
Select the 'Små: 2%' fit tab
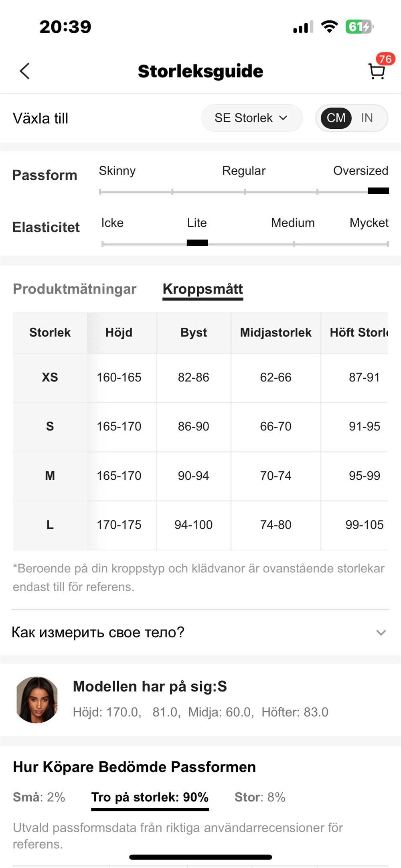point(39,797)
